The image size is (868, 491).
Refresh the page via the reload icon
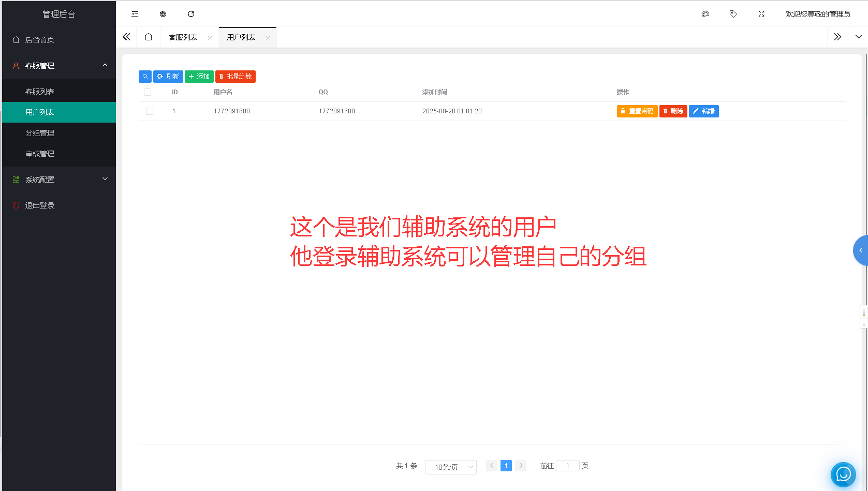[x=190, y=13]
